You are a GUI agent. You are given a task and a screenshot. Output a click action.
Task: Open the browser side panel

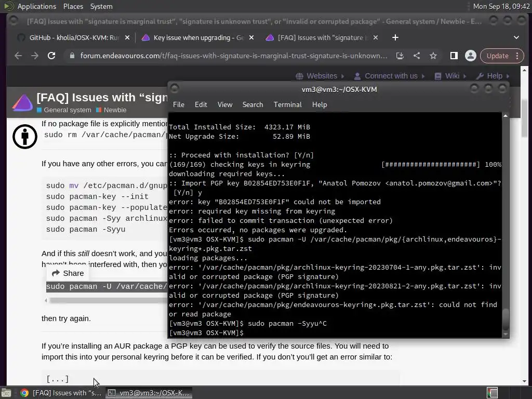[454, 56]
